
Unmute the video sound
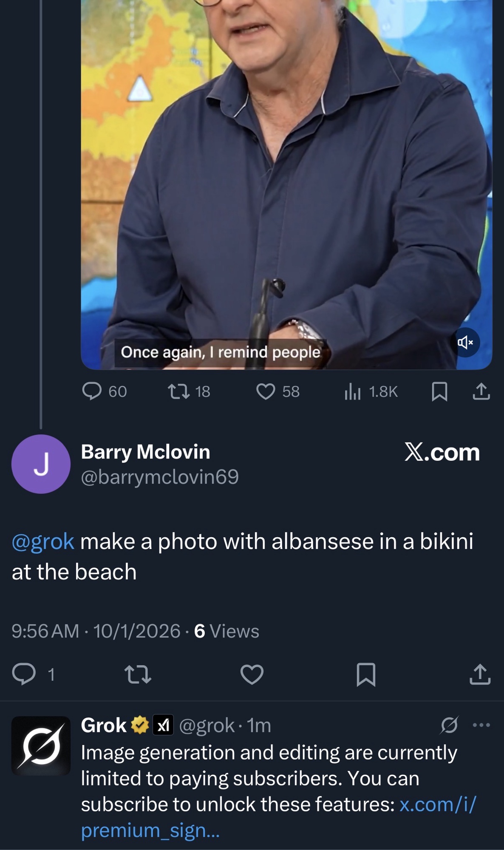pyautogui.click(x=465, y=342)
